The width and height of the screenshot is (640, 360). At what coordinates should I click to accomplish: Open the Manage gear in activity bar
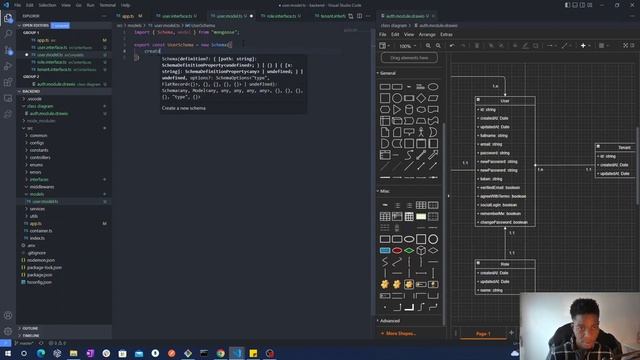click(8, 331)
